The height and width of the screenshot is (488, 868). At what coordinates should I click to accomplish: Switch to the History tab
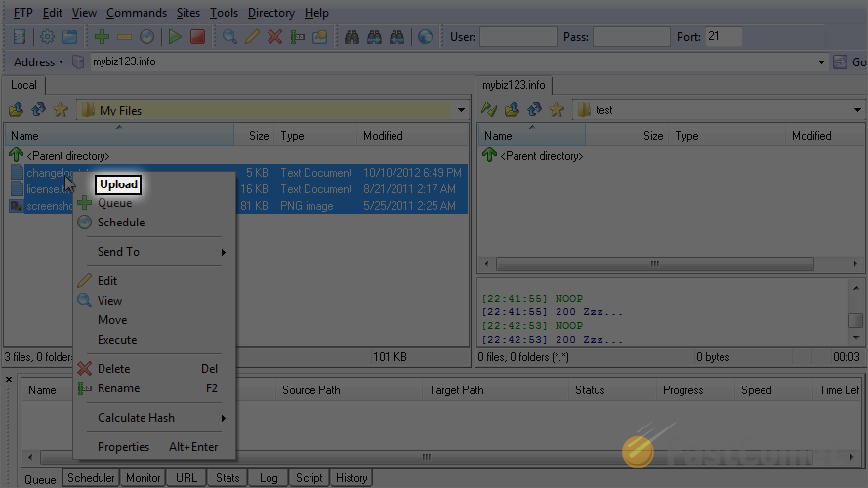[x=351, y=478]
